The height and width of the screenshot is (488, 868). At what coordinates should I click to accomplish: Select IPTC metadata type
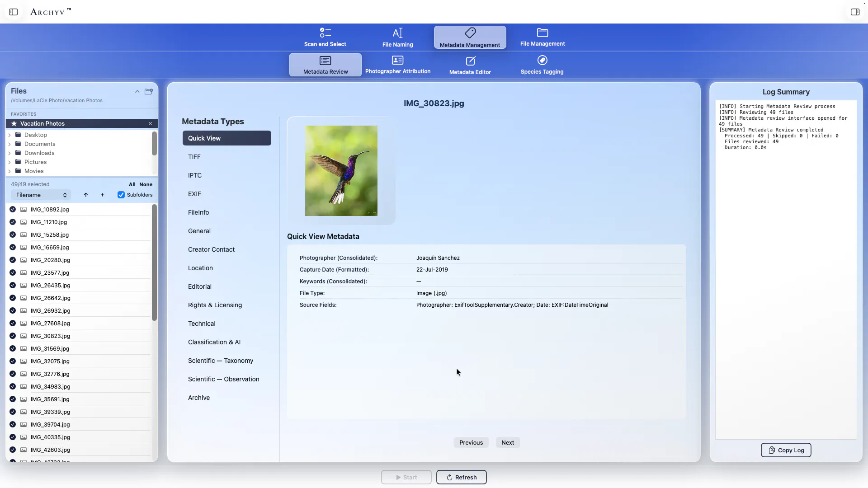coord(227,175)
